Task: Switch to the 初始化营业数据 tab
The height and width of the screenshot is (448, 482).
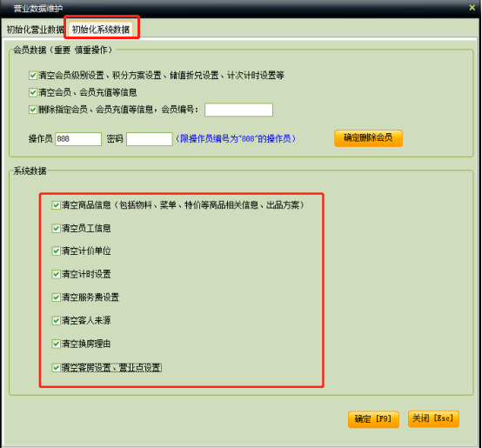Action: pos(35,30)
